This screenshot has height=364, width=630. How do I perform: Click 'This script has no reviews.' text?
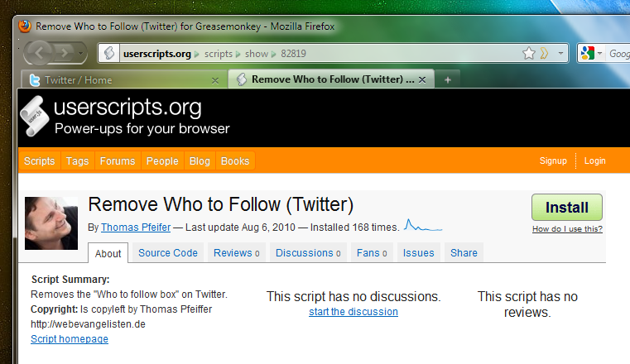coord(527,304)
